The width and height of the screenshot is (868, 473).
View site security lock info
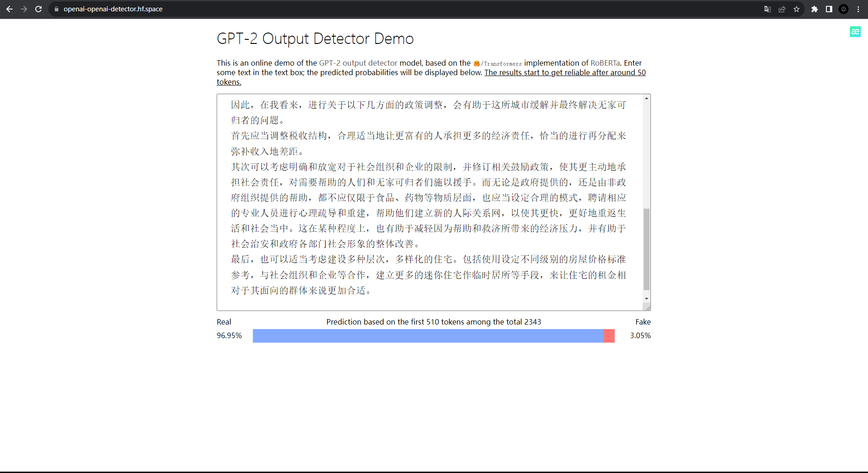coord(57,9)
